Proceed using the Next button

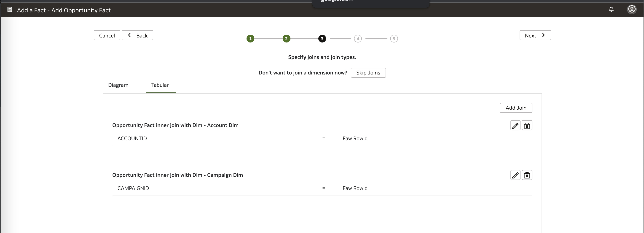pos(535,35)
